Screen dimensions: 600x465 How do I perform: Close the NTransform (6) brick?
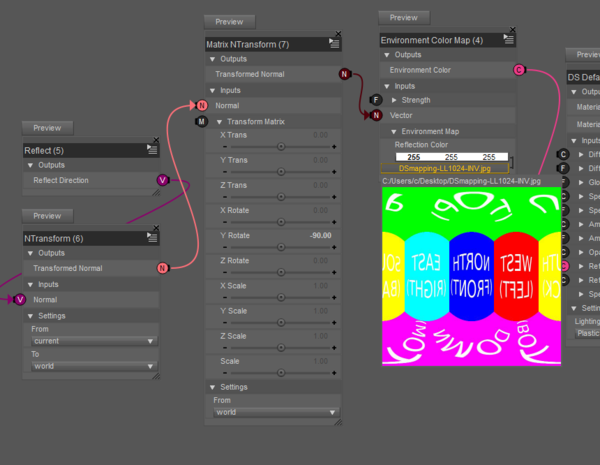pos(156,228)
